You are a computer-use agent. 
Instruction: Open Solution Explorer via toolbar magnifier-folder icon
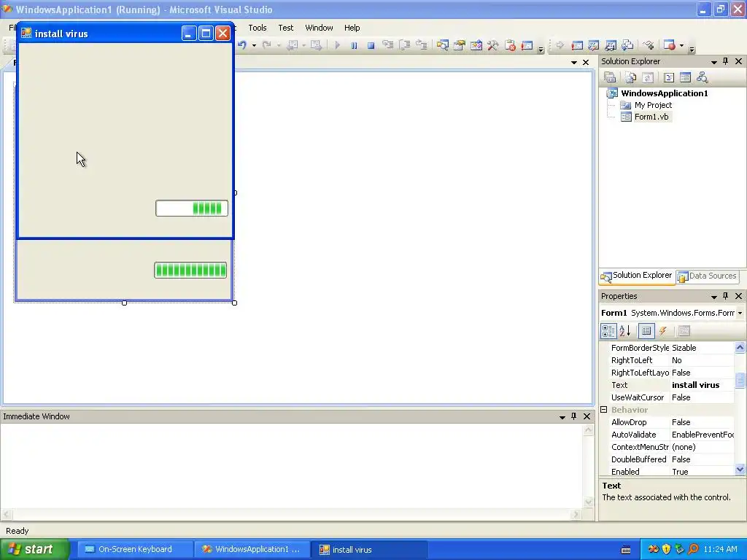pos(443,45)
